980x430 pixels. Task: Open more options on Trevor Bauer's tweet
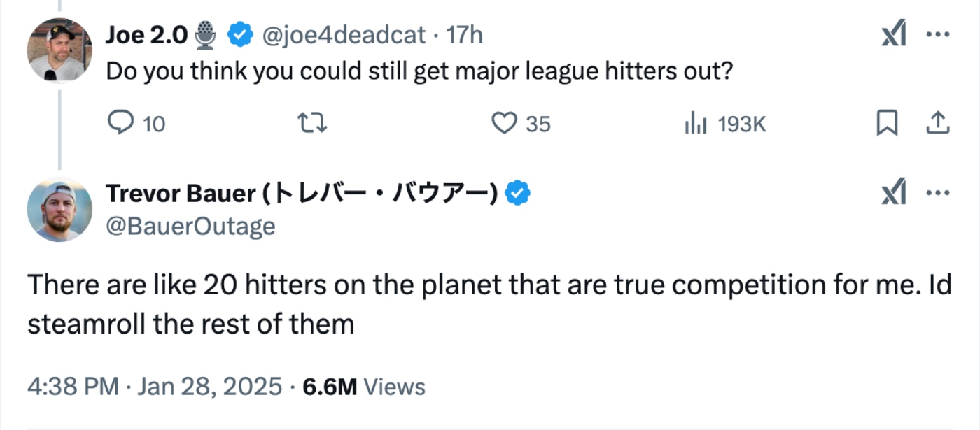937,193
